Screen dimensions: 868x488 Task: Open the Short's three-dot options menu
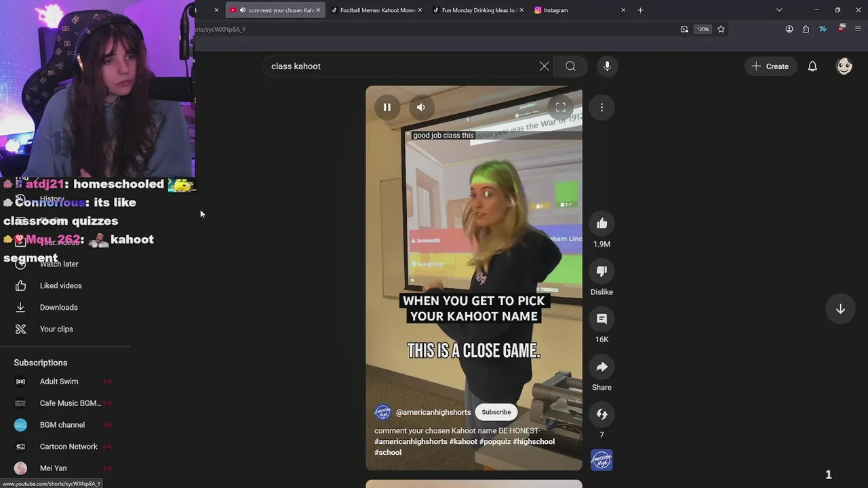pos(601,107)
